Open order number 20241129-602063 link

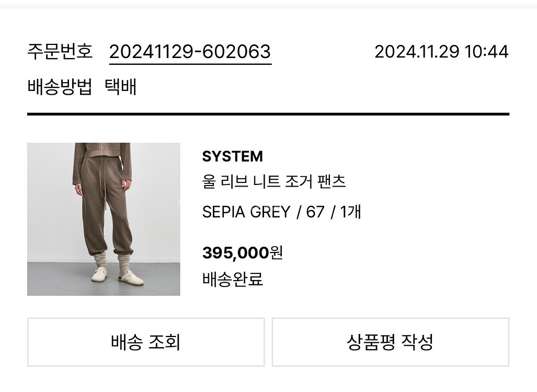(x=190, y=52)
